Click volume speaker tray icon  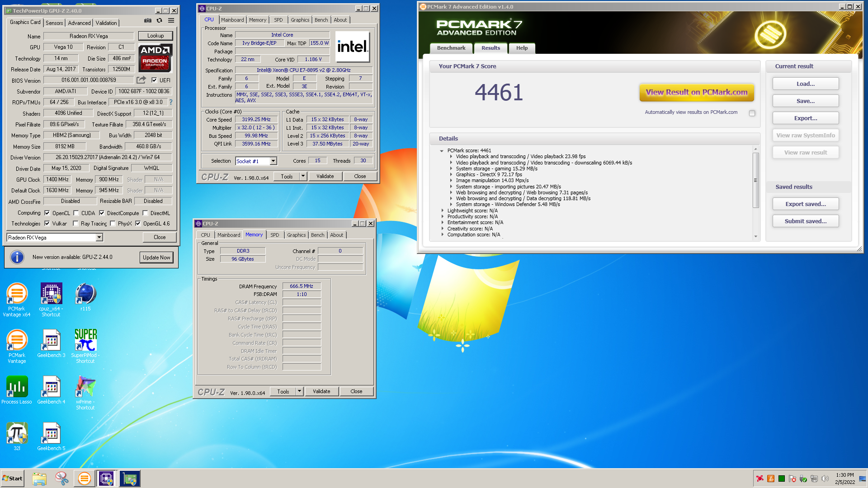tap(825, 479)
